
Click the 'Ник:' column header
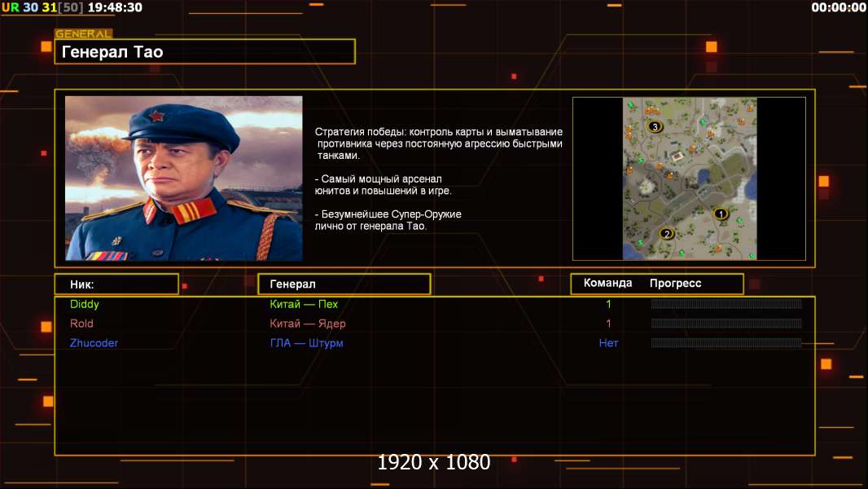point(116,284)
